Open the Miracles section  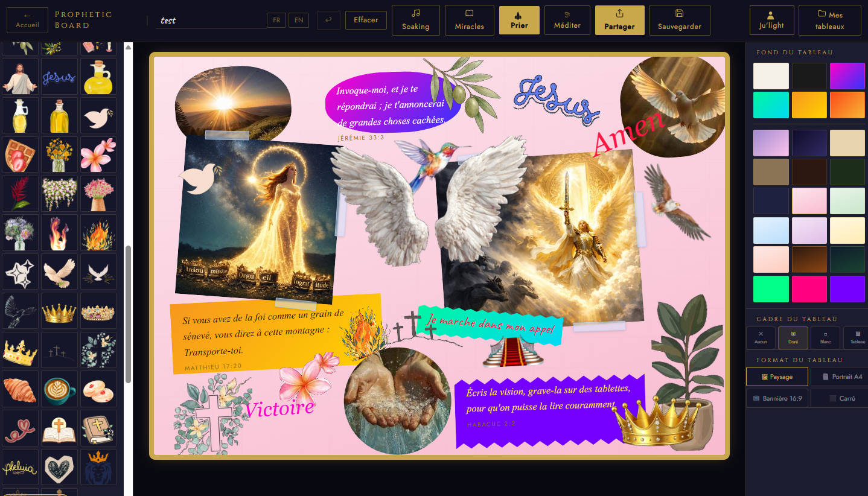coord(469,20)
